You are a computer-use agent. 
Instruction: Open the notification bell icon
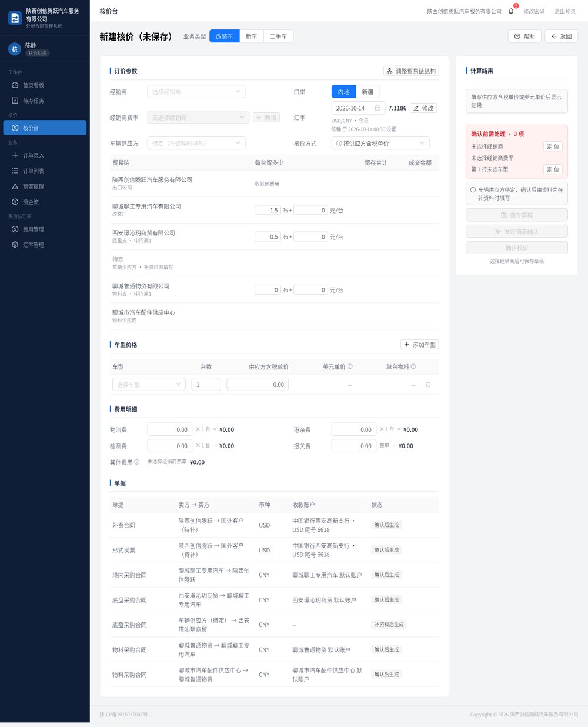coord(511,11)
